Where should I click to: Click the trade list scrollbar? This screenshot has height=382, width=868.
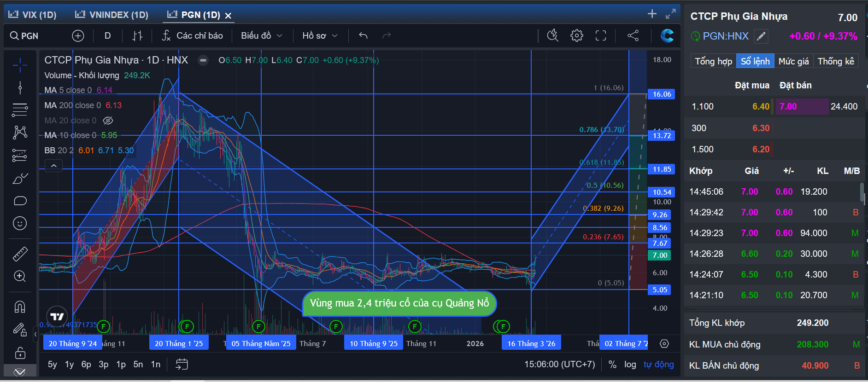point(862,192)
